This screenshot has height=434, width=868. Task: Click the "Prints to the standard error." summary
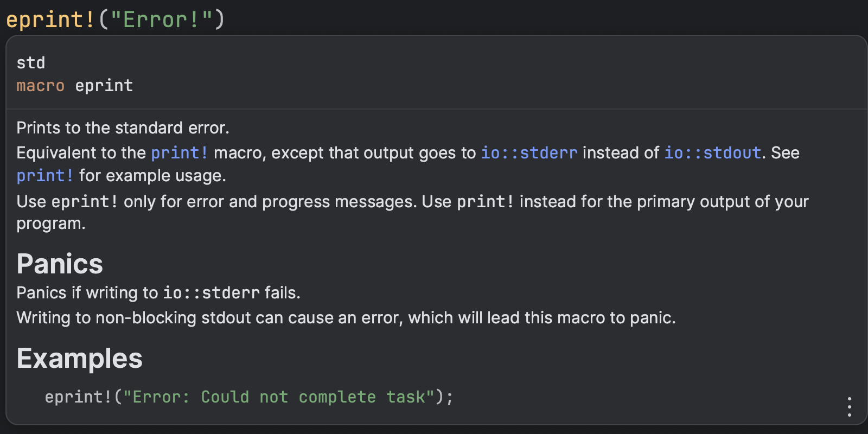tap(123, 128)
